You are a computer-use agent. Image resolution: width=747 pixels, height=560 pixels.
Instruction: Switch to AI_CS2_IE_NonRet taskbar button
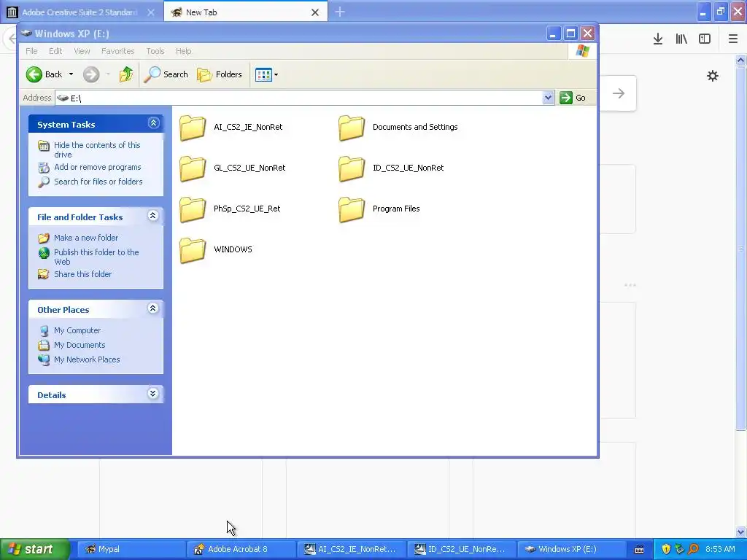point(351,549)
